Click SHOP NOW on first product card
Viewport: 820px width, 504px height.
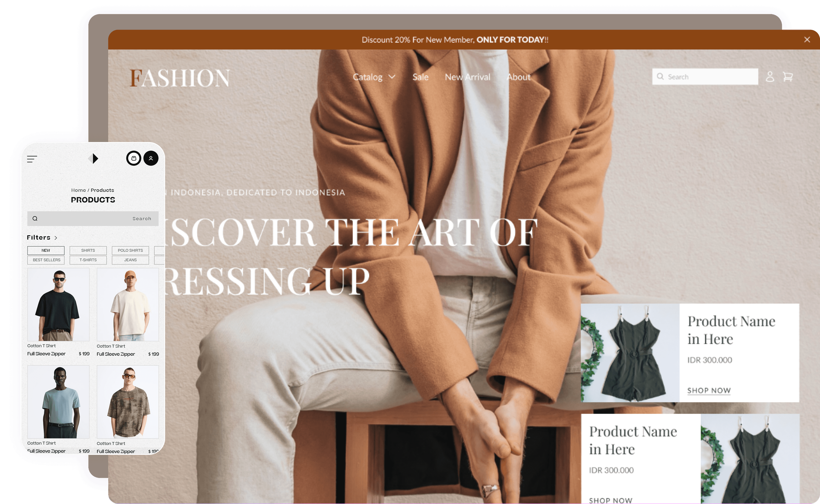pyautogui.click(x=709, y=390)
